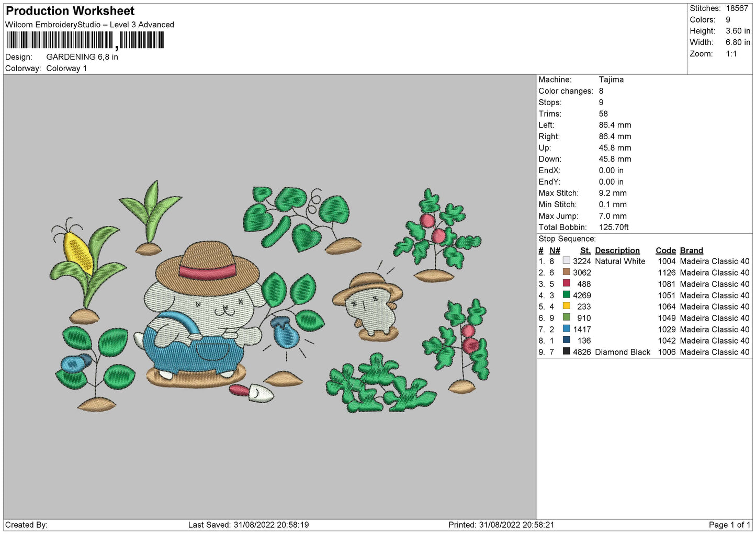The width and height of the screenshot is (756, 534).
Task: Click the 'Stop Sequence:' heading
Action: 567,238
